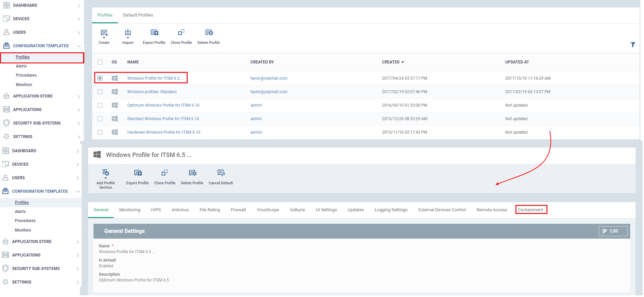Open Optimum Windows Profile for ITSM 6.10

(x=163, y=105)
